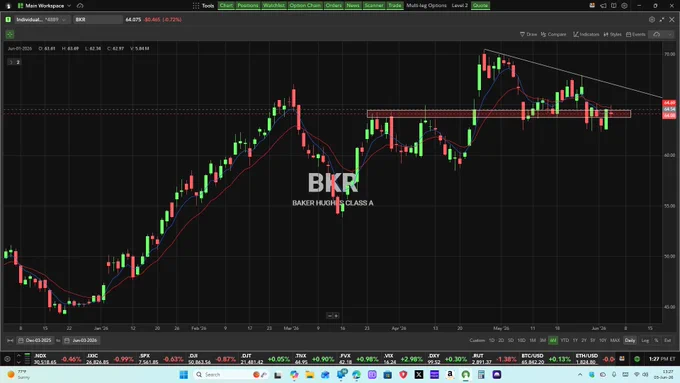680x383 pixels.
Task: Click the green status indicator icon
Action: coord(637,359)
